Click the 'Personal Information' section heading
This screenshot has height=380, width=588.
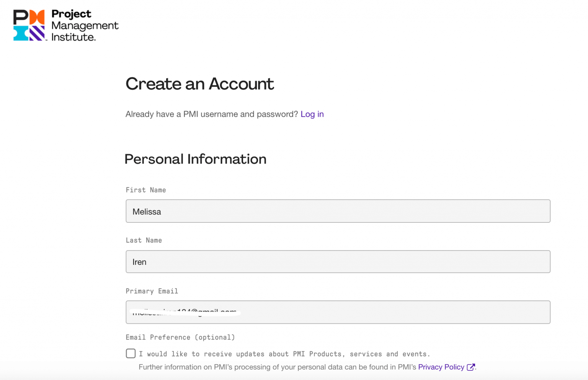[x=195, y=159]
